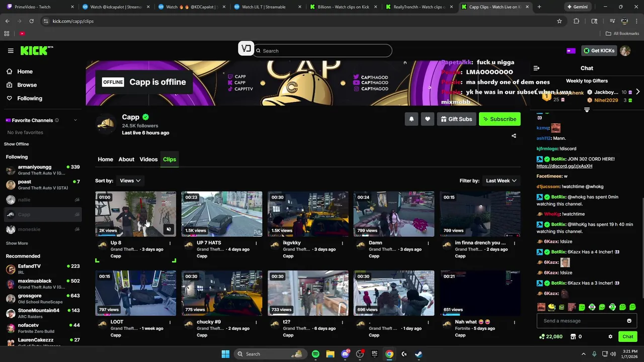Collapse the Favorite Channels section
644x362 pixels.
click(x=75, y=120)
